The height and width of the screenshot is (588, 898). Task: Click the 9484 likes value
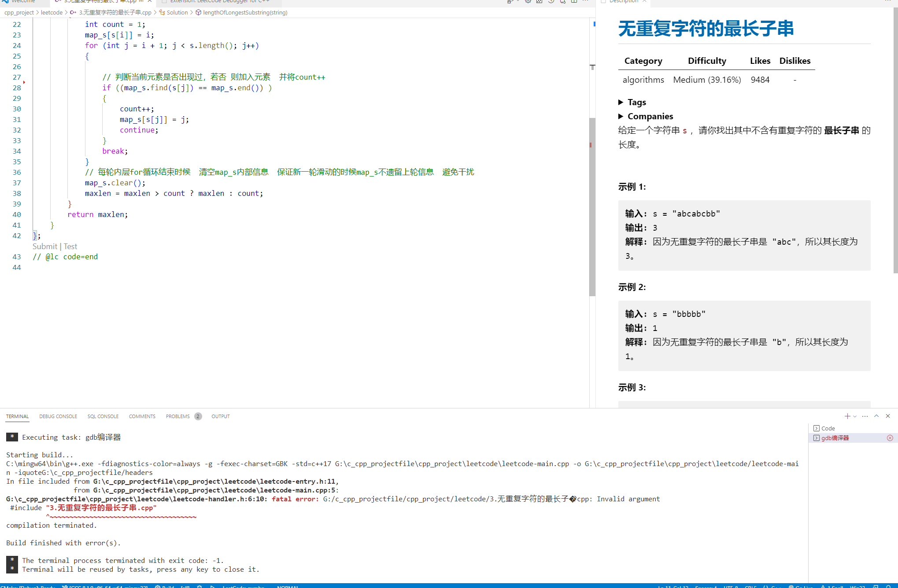(x=760, y=80)
